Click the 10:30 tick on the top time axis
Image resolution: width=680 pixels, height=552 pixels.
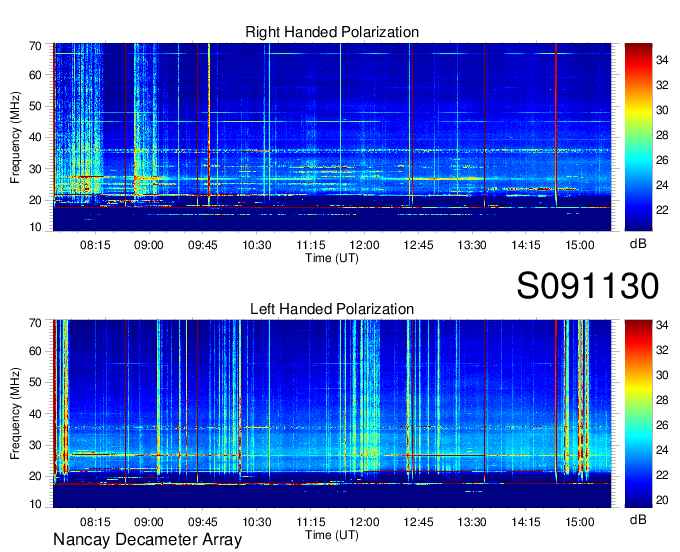[257, 245]
